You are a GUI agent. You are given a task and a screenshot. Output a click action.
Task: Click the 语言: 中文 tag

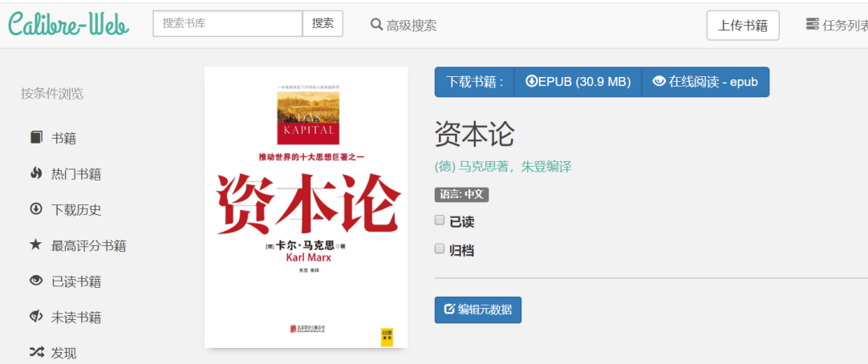pos(462,195)
